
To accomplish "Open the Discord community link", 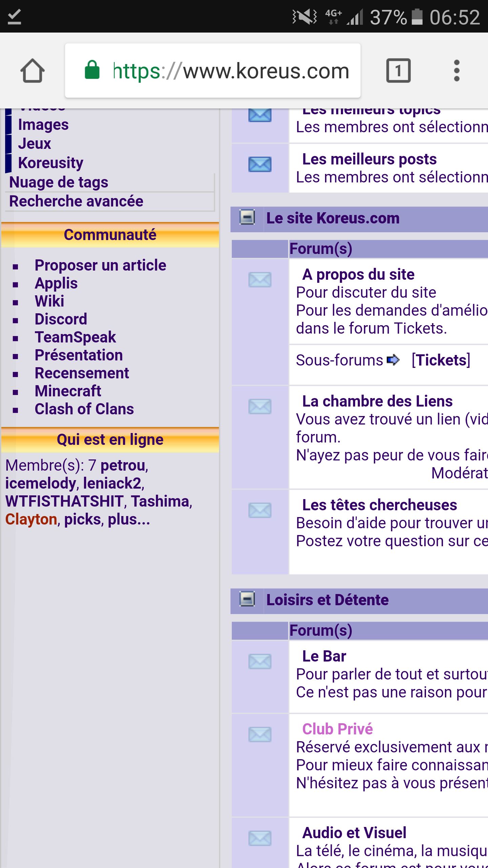I will [x=61, y=319].
